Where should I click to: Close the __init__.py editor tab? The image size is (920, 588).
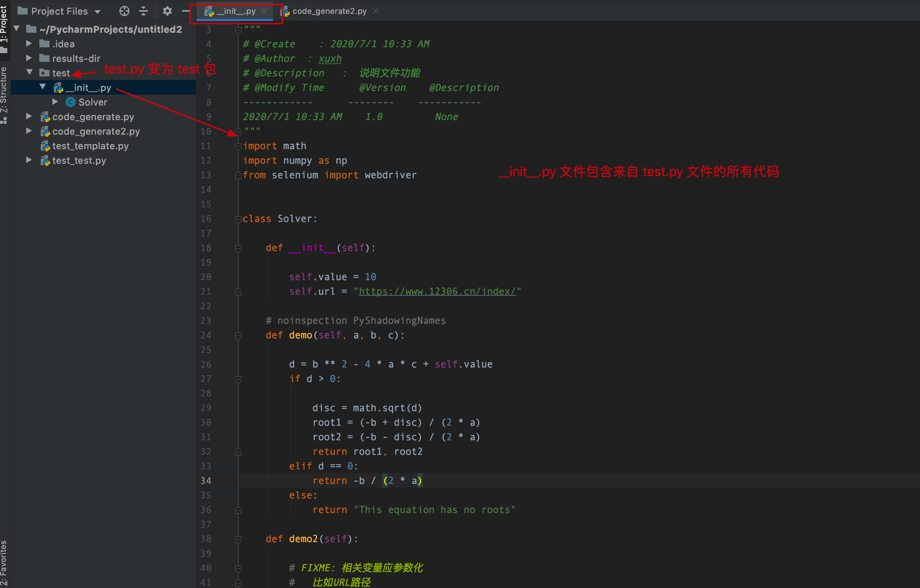264,11
